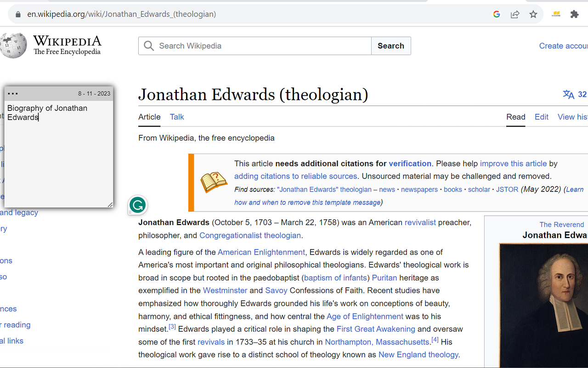Switch to the Article tab
This screenshot has width=588, height=368.
click(149, 117)
